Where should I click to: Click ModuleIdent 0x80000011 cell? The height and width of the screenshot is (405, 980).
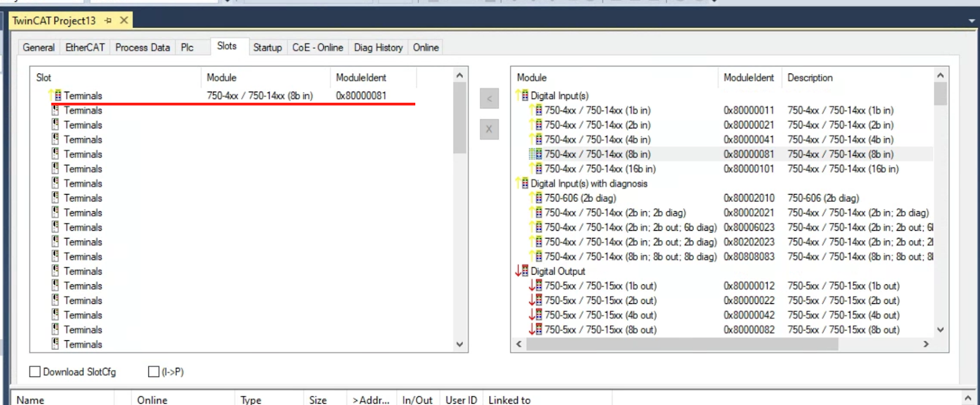click(749, 110)
